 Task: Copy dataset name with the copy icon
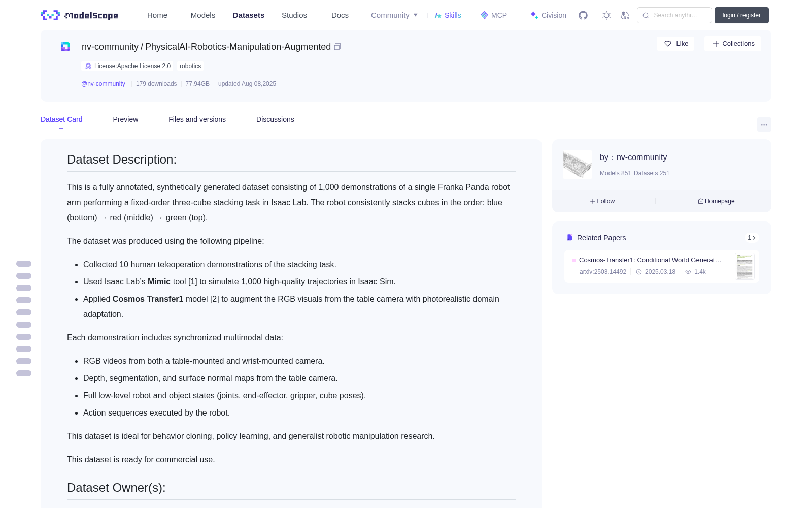337,47
